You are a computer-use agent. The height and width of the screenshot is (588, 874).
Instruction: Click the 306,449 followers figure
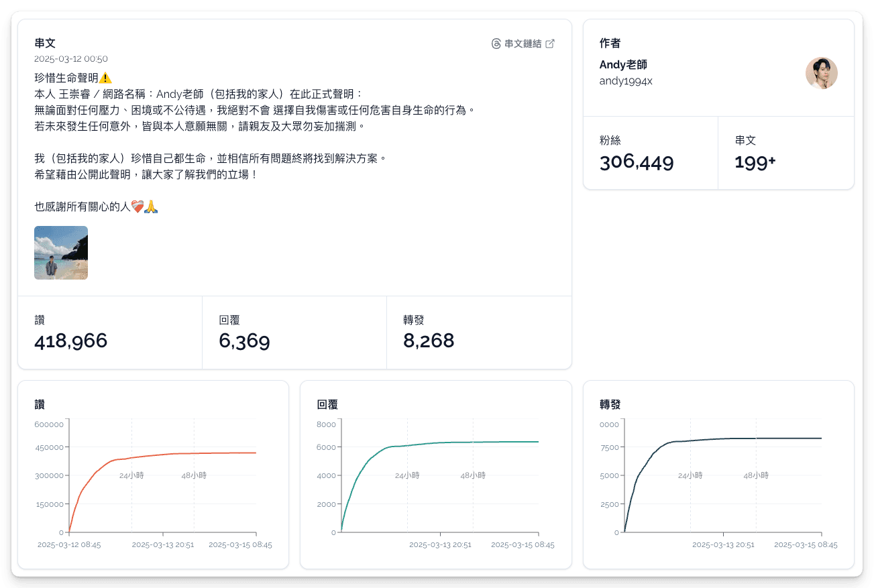click(637, 162)
